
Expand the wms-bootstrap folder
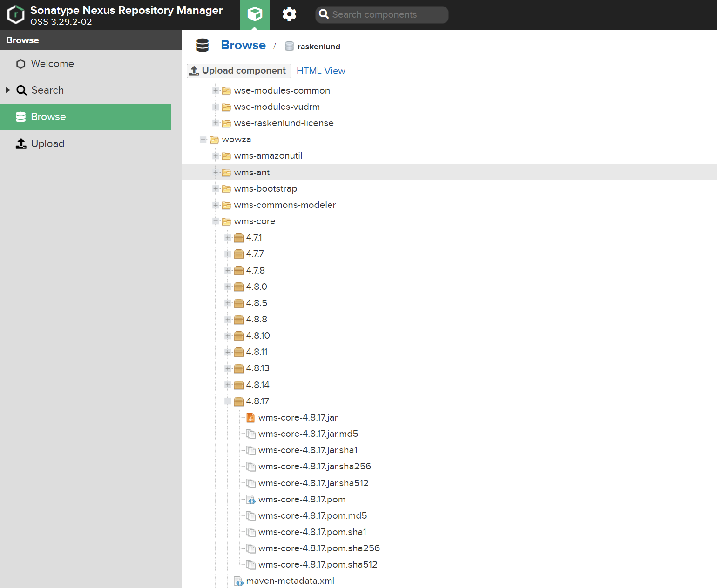(x=216, y=188)
